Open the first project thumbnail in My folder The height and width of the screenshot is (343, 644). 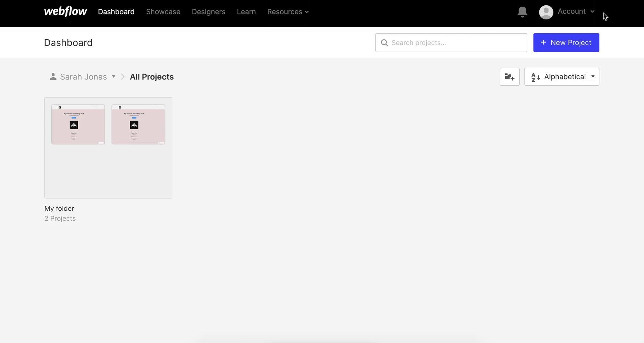[78, 124]
